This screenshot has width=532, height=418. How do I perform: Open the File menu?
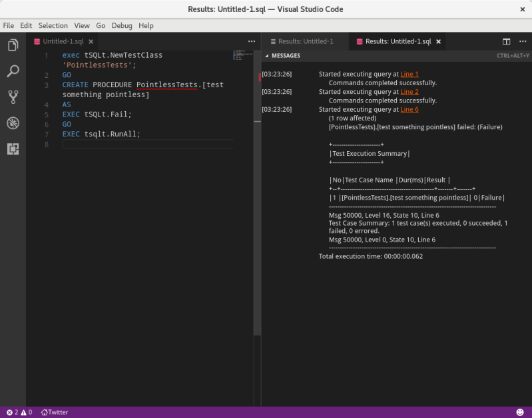(9, 25)
